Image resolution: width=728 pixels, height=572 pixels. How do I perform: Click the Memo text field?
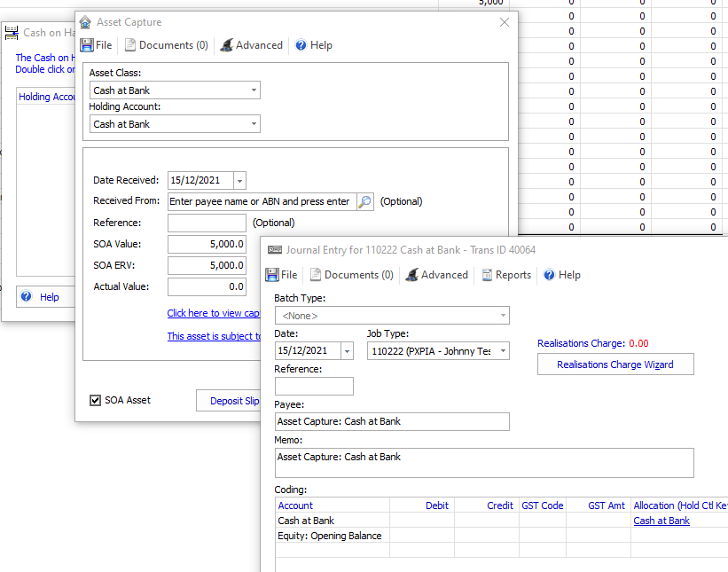484,463
